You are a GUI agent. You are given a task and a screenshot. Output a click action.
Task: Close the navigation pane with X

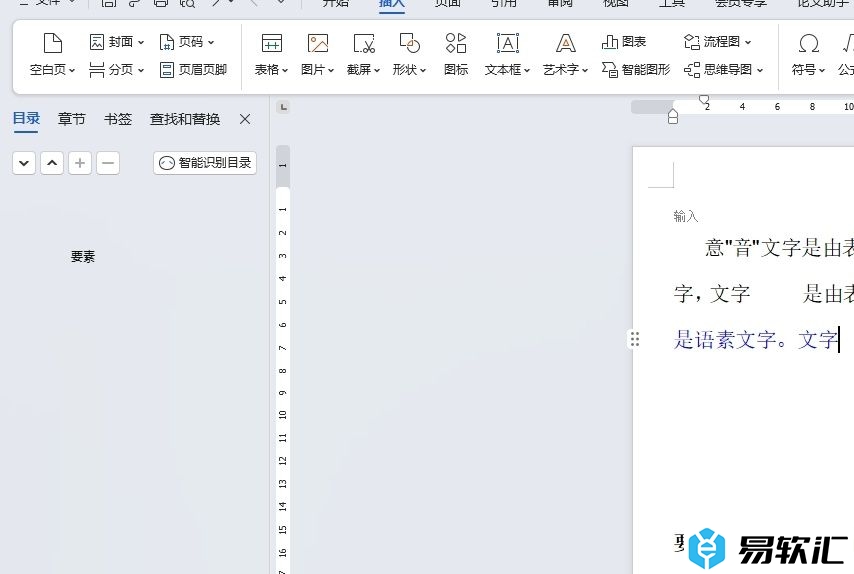tap(245, 119)
